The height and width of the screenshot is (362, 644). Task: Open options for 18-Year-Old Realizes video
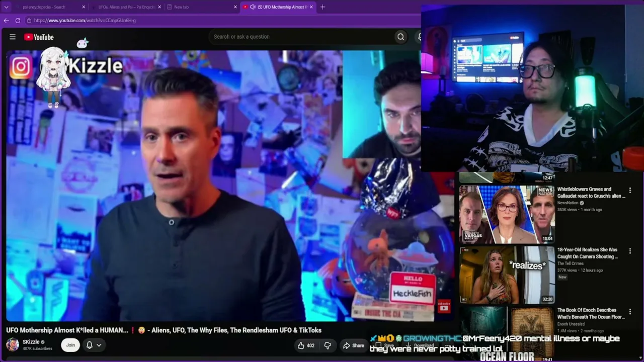pos(630,251)
